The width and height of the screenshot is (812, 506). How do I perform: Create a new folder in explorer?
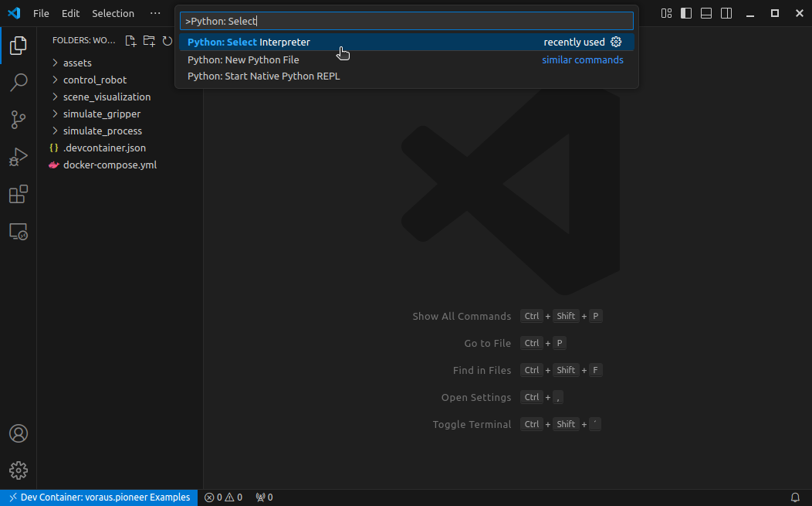(149, 41)
